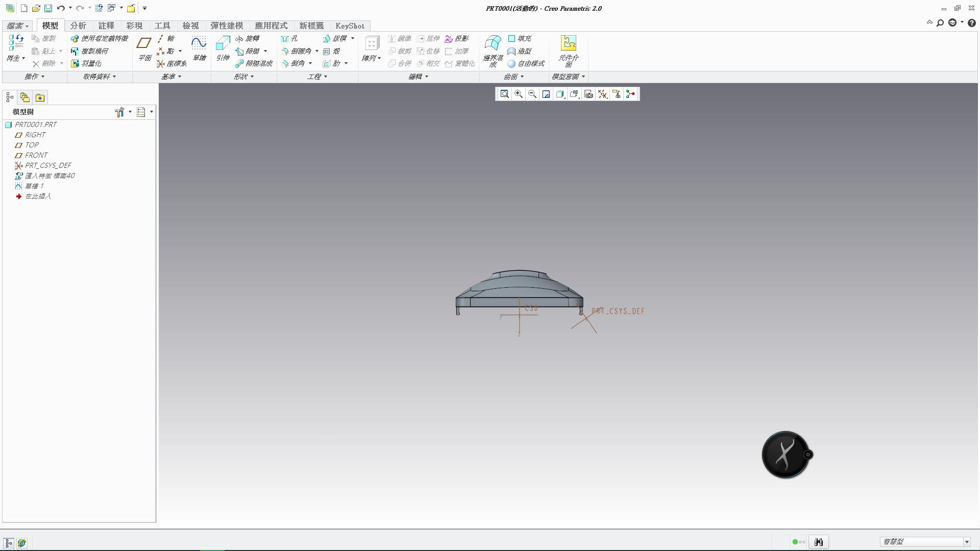Switch to the 彩現 ribbon tab

click(134, 26)
